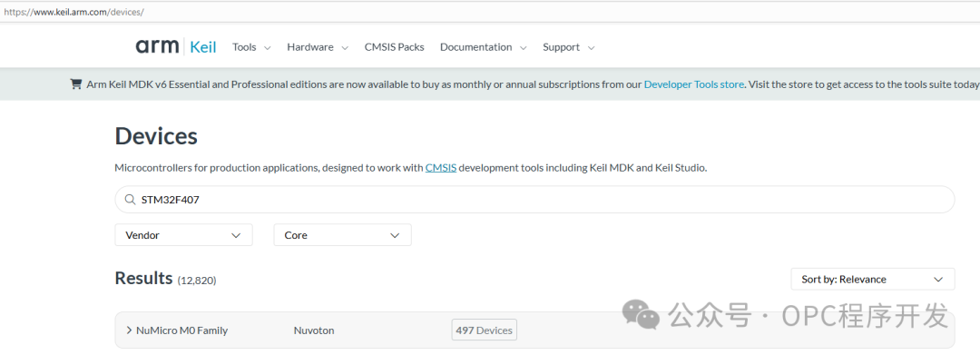
Task: Open the Support menu
Action: click(569, 47)
